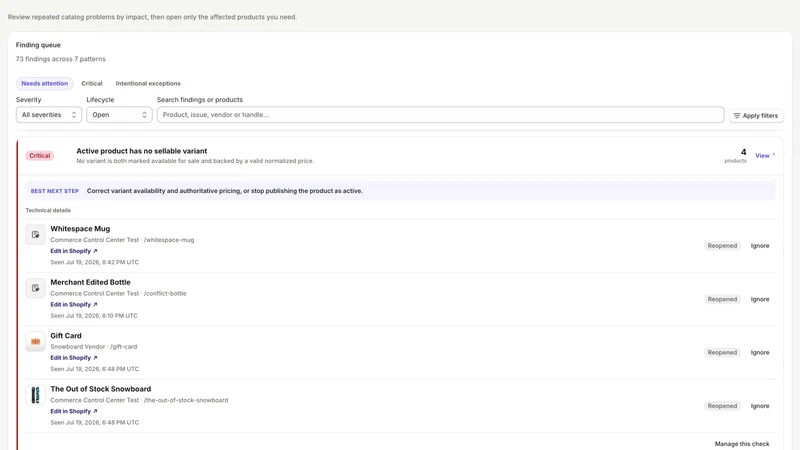This screenshot has height=450, width=800.
Task: Select the Needs attention tab
Action: coord(44,83)
